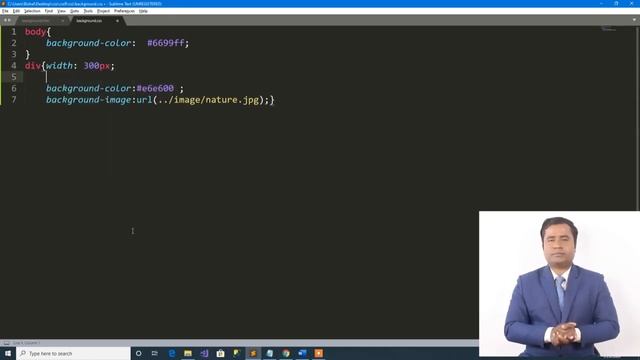
Task: Open the Selection menu
Action: [32, 11]
